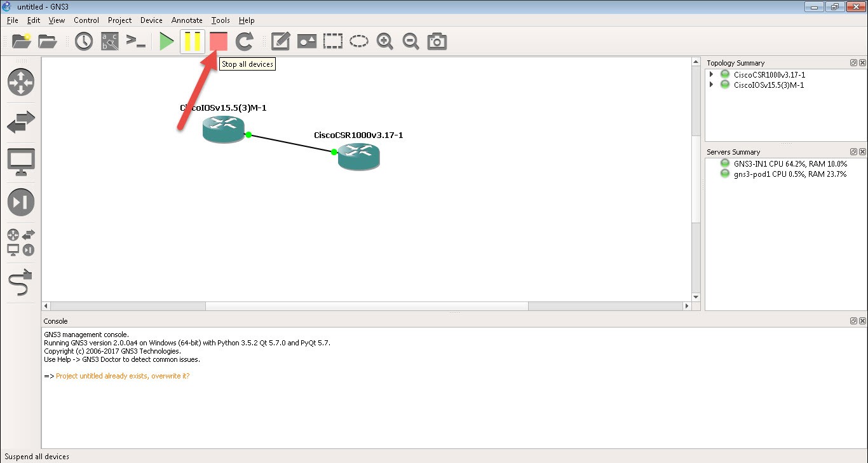Select the Draw an ellipse tool
This screenshot has height=463, width=868.
click(359, 42)
